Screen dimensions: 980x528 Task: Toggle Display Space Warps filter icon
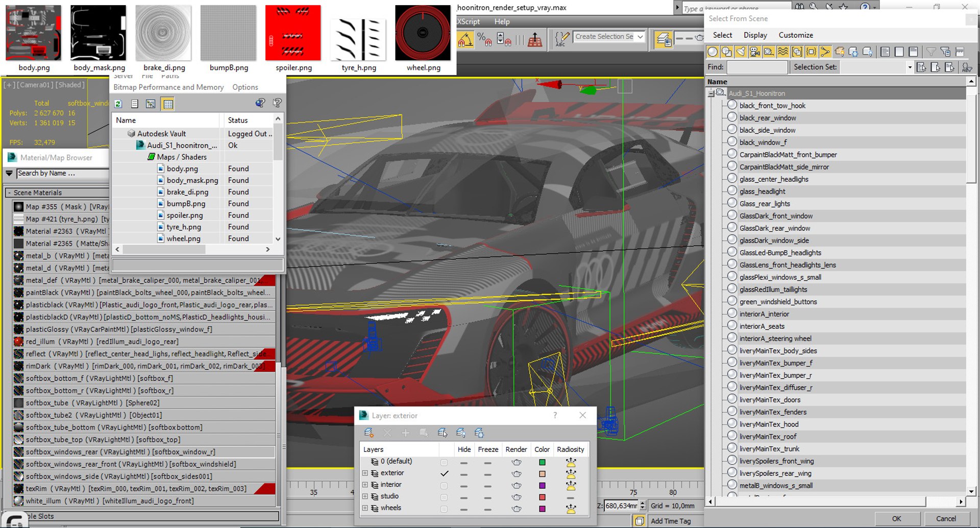click(x=783, y=52)
